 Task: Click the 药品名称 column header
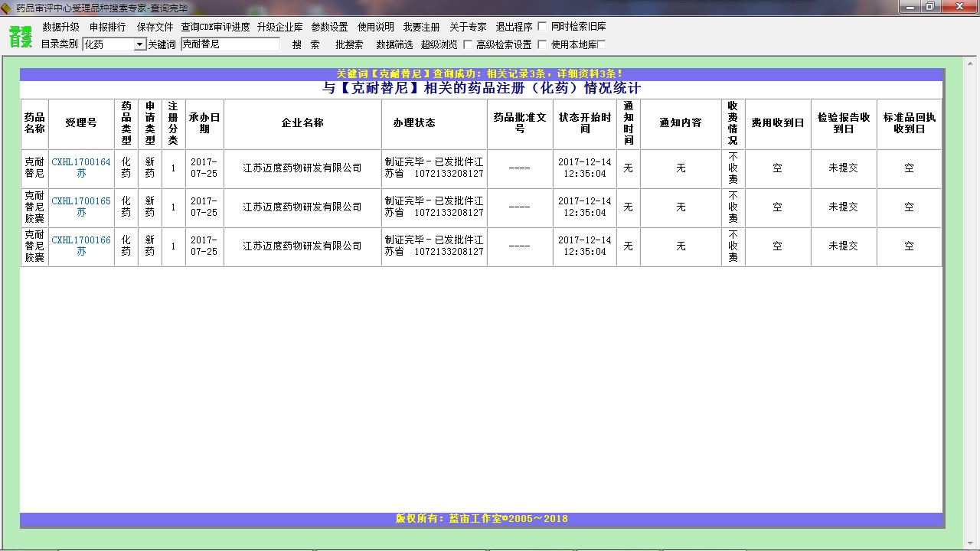point(34,123)
